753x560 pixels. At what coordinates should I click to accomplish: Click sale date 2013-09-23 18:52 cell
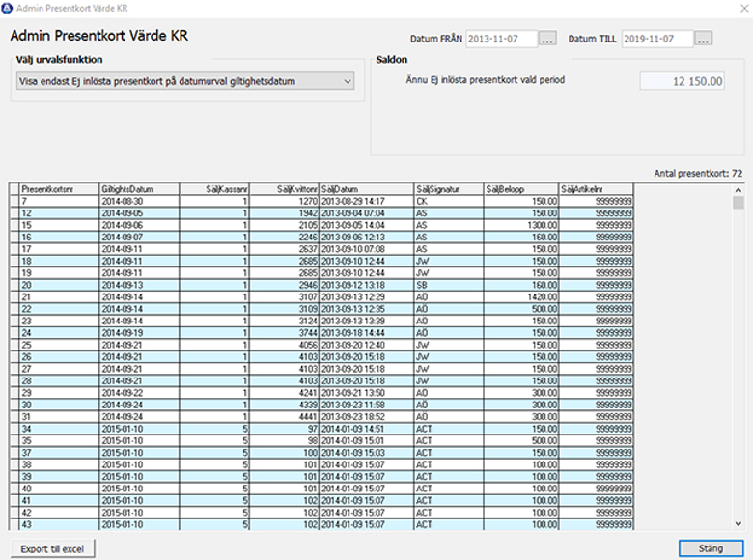(x=367, y=417)
